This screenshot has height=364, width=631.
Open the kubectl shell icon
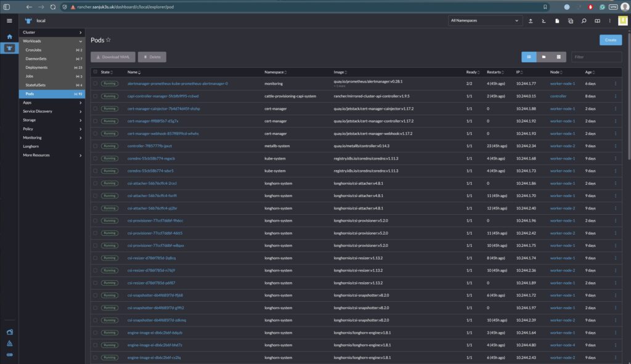543,20
